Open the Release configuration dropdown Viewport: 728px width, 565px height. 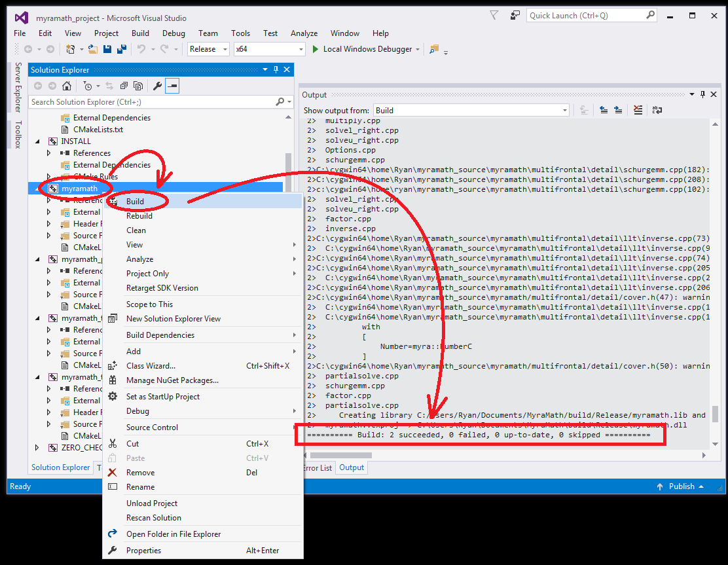(x=208, y=49)
